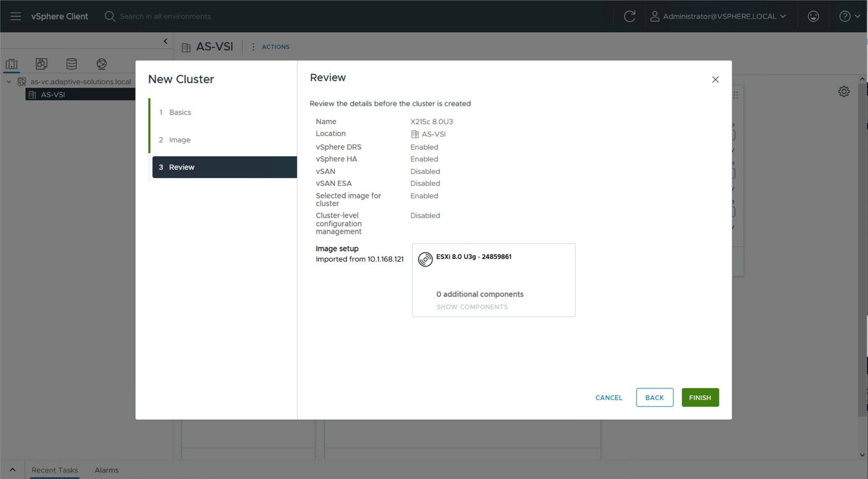This screenshot has width=868, height=479.
Task: Collapse the as-vc.adaptive-solutions.local tree node
Action: point(9,81)
